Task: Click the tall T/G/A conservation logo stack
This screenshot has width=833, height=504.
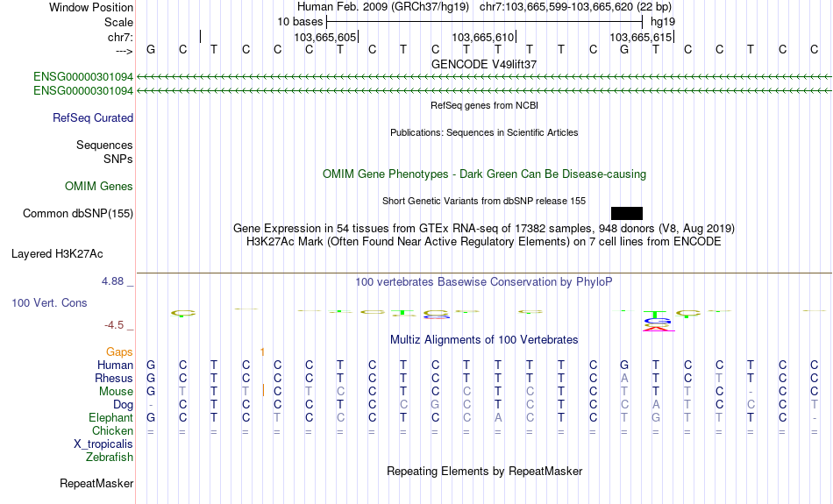Action: click(x=658, y=321)
